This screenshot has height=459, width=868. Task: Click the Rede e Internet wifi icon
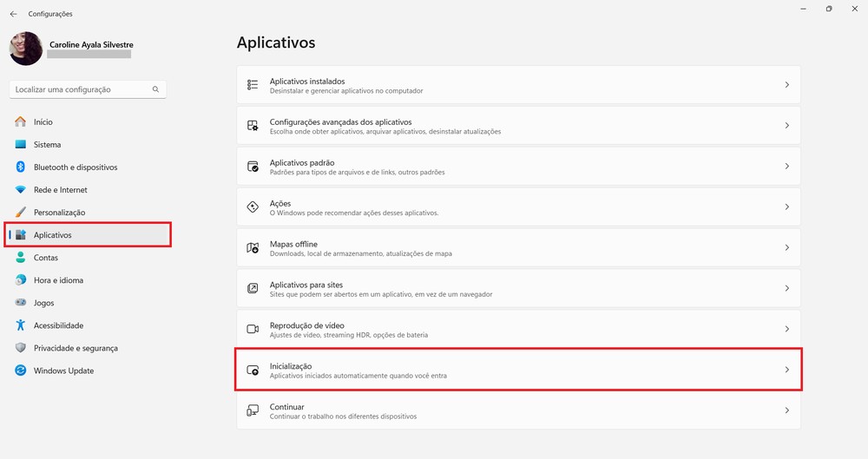[21, 190]
